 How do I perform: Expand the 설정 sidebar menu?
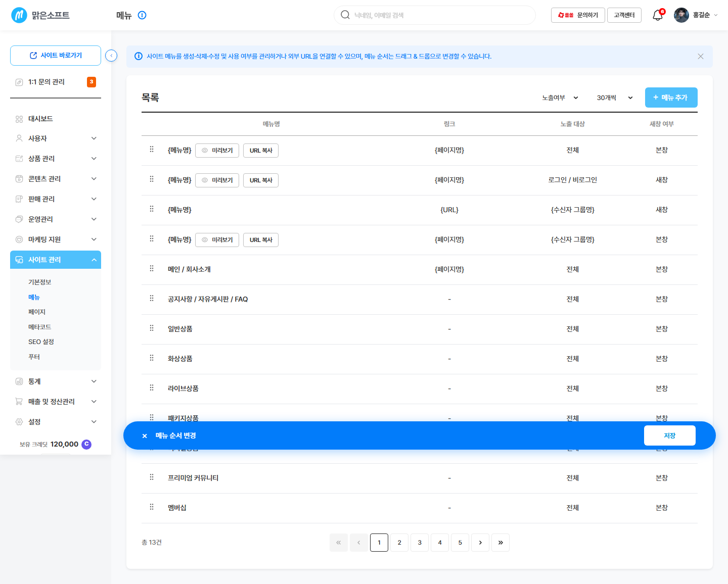[56, 422]
